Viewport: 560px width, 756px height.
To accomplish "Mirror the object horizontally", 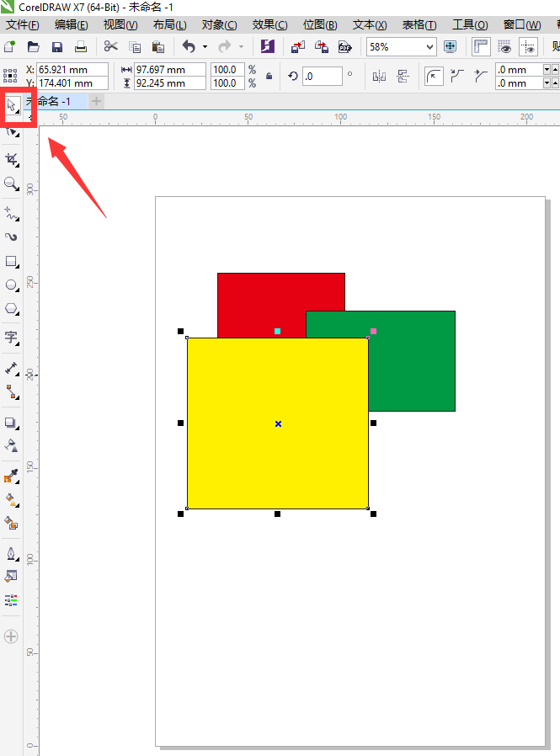I will [379, 76].
